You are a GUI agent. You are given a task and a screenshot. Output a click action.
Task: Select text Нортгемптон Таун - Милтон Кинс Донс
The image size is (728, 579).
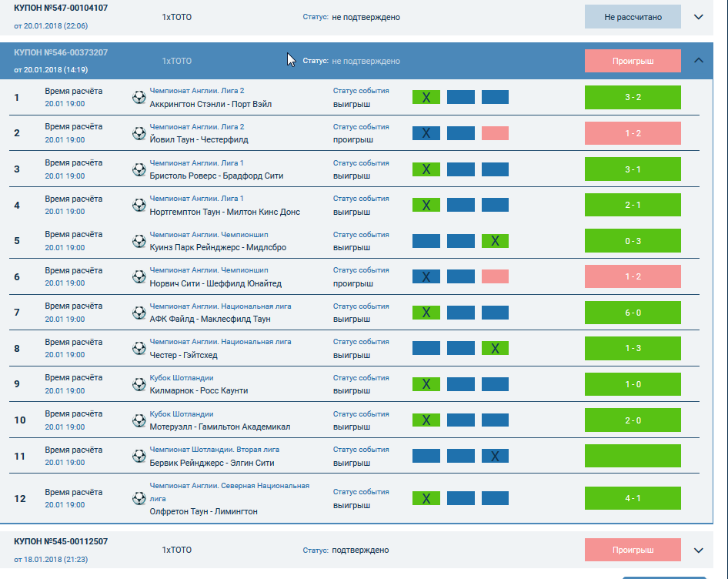[x=225, y=212]
